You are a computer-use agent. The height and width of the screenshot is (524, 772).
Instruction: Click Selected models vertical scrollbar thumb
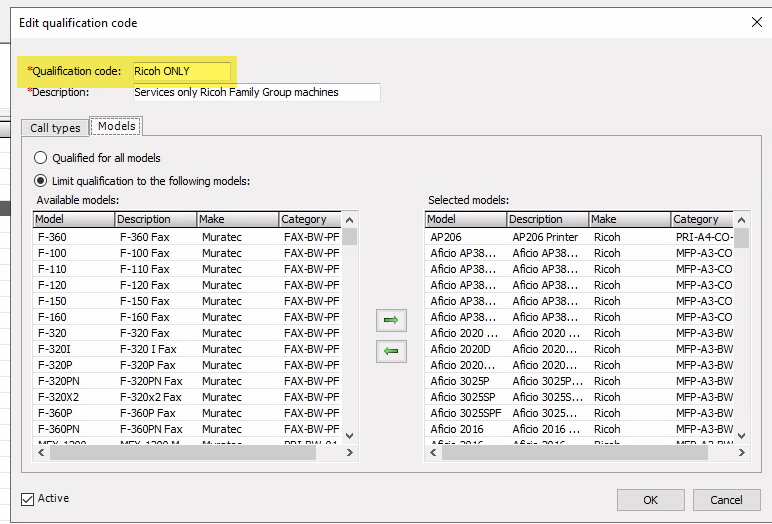741,238
